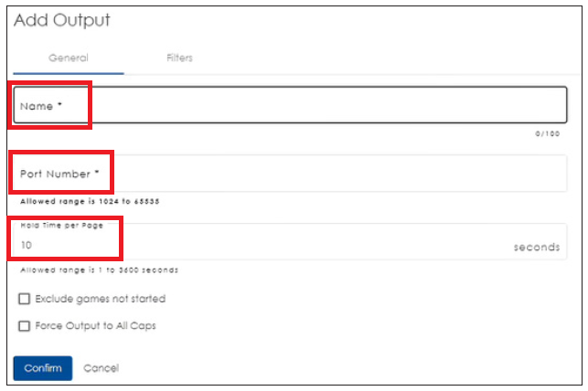Click the seconds unit suffix

(x=536, y=247)
